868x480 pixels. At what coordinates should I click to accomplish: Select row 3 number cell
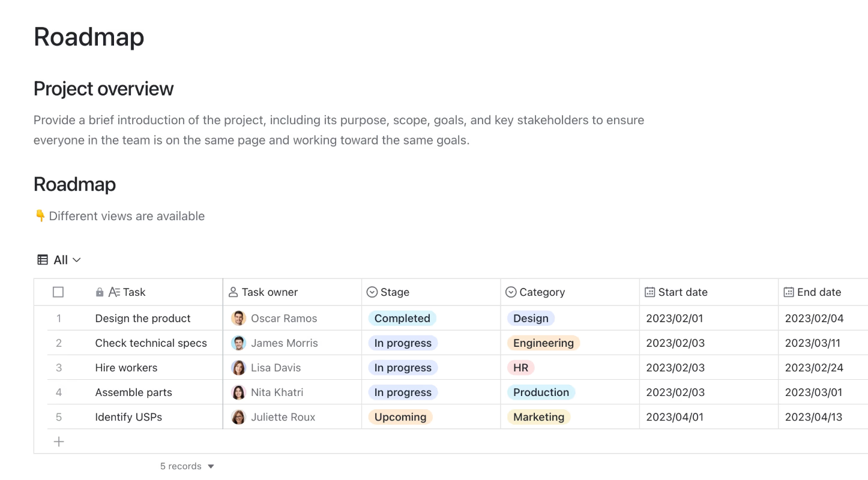[59, 368]
